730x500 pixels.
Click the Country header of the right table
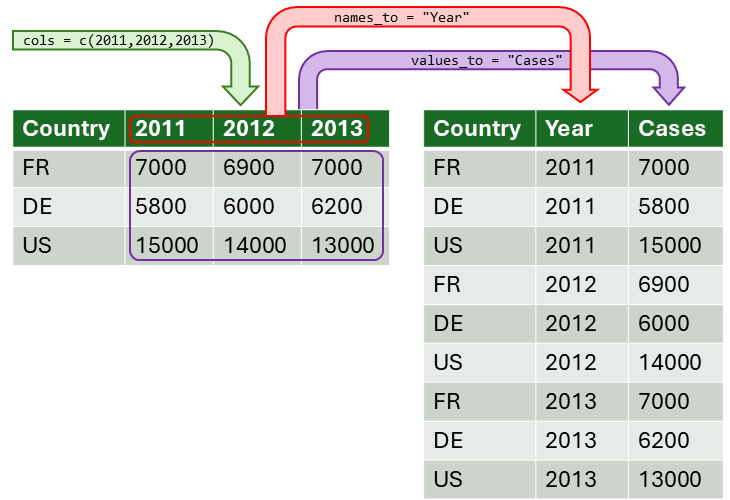pyautogui.click(x=477, y=129)
